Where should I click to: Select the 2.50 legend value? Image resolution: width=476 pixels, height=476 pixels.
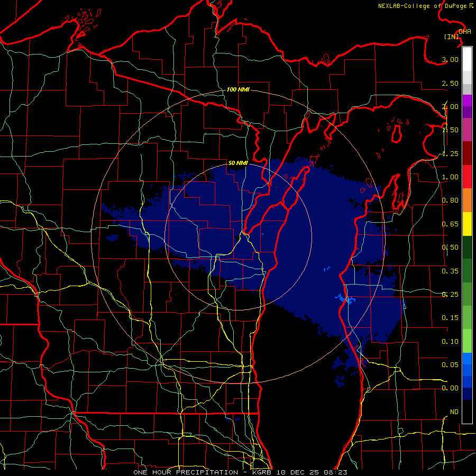coord(450,83)
